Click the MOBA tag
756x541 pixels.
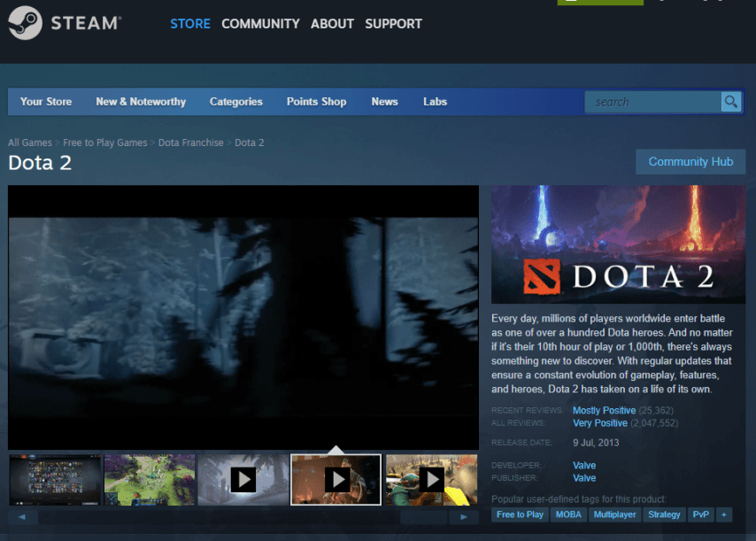[567, 514]
